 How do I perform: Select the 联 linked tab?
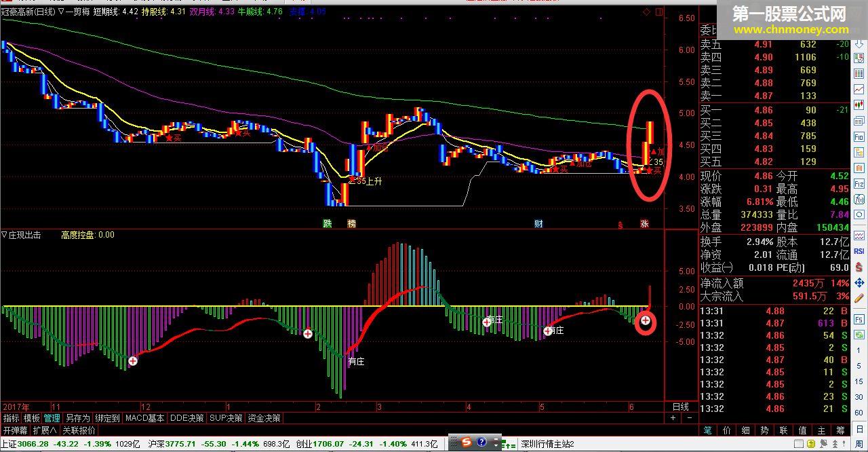(783, 430)
